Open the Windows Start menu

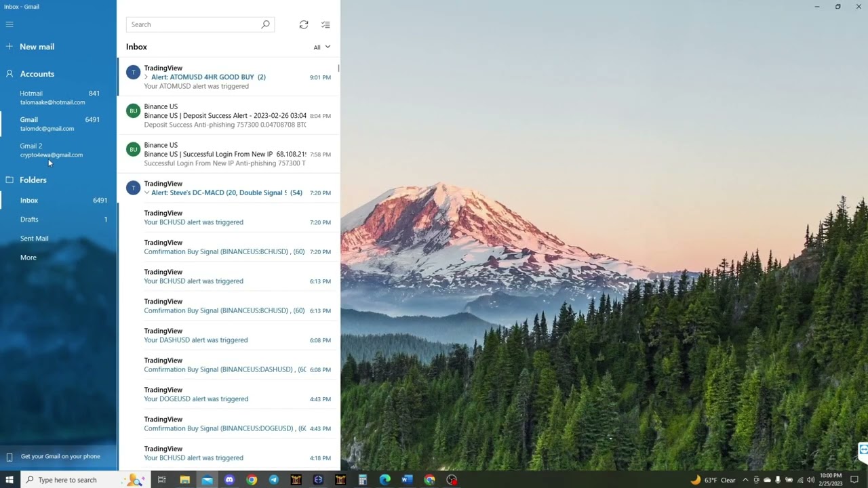click(x=9, y=480)
